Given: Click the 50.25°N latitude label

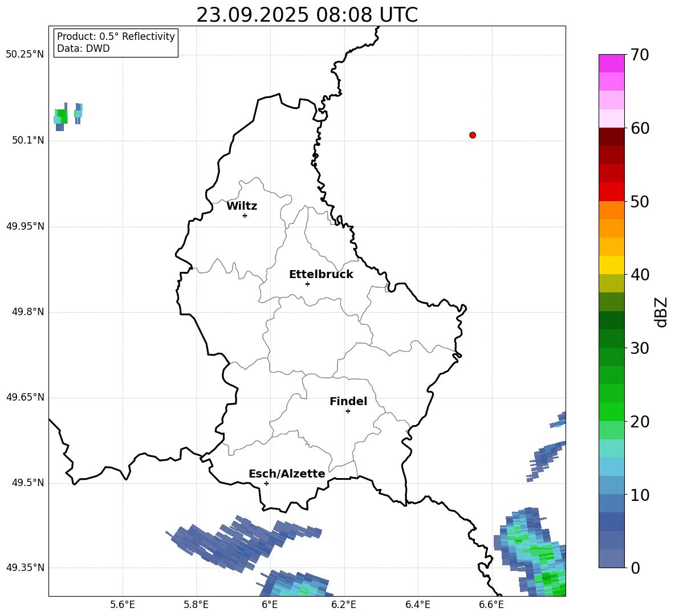Looking at the screenshot, I should [x=25, y=55].
